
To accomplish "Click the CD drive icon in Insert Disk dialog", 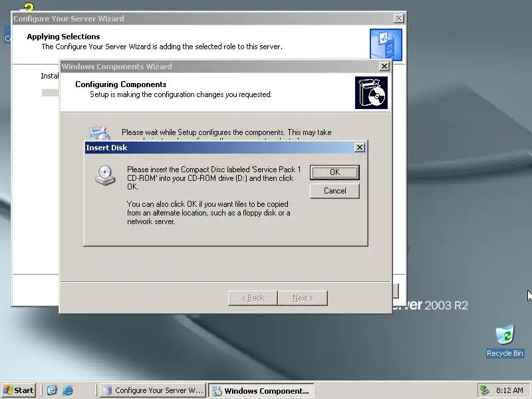I will 105,176.
